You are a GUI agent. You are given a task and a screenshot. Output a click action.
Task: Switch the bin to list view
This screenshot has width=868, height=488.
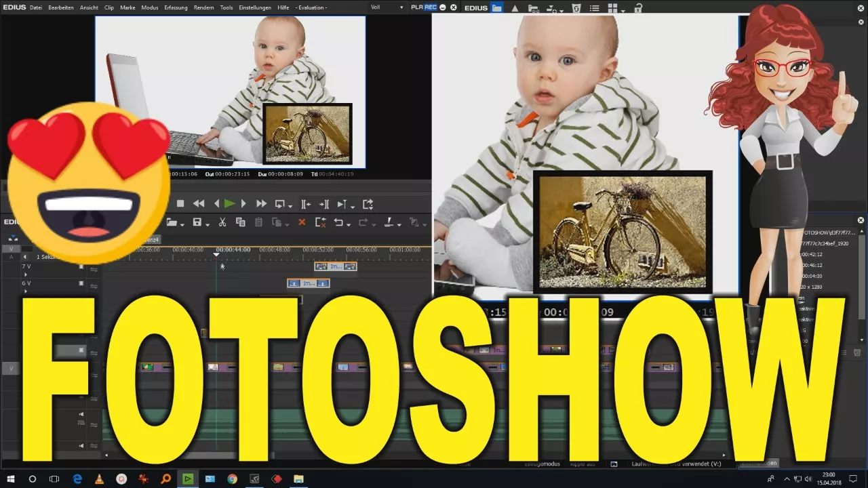point(595,8)
